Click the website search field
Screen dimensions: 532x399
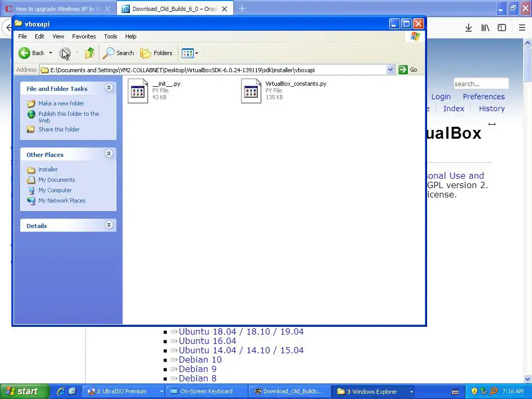481,84
